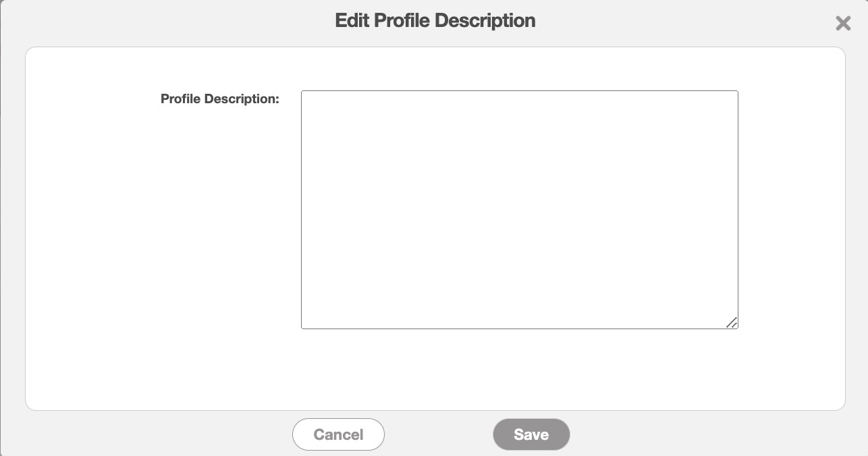This screenshot has height=456, width=868.
Task: Click the textarea resize handle
Action: [732, 322]
